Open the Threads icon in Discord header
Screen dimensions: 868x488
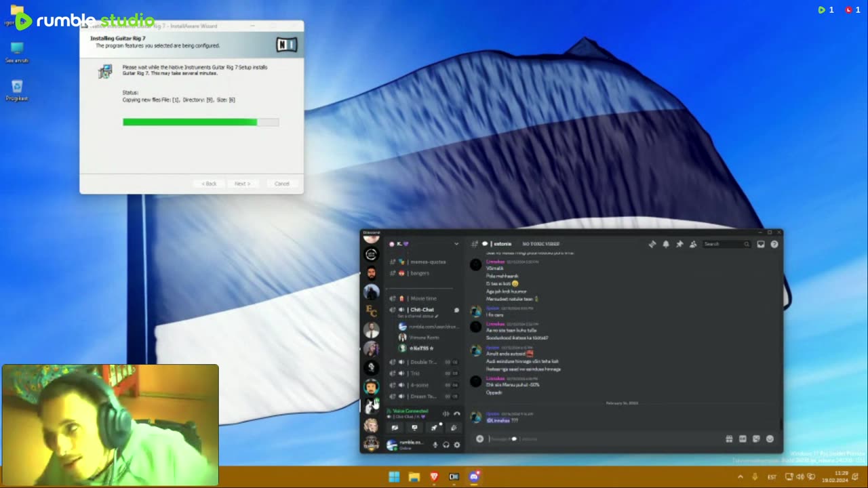(x=652, y=244)
